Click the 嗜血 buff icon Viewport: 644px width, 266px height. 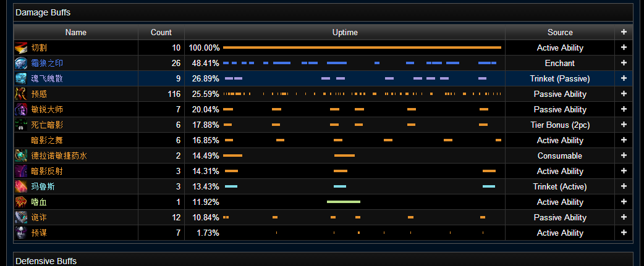pyautogui.click(x=21, y=202)
